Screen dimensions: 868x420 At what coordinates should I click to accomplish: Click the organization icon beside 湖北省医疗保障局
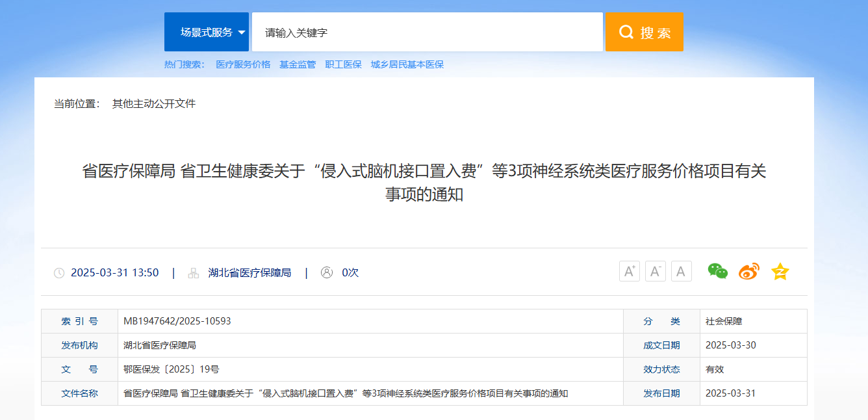pyautogui.click(x=194, y=273)
